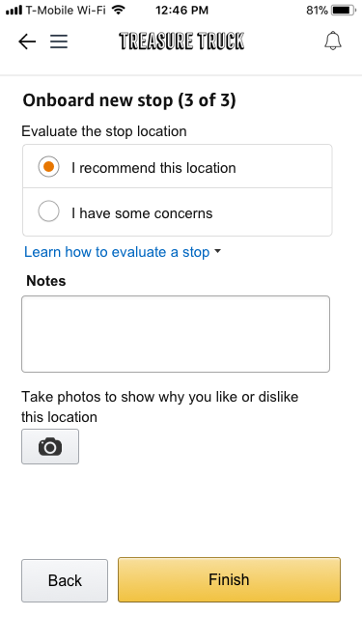The width and height of the screenshot is (362, 644).
Task: Tap the camera icon to take photos
Action: [x=50, y=446]
